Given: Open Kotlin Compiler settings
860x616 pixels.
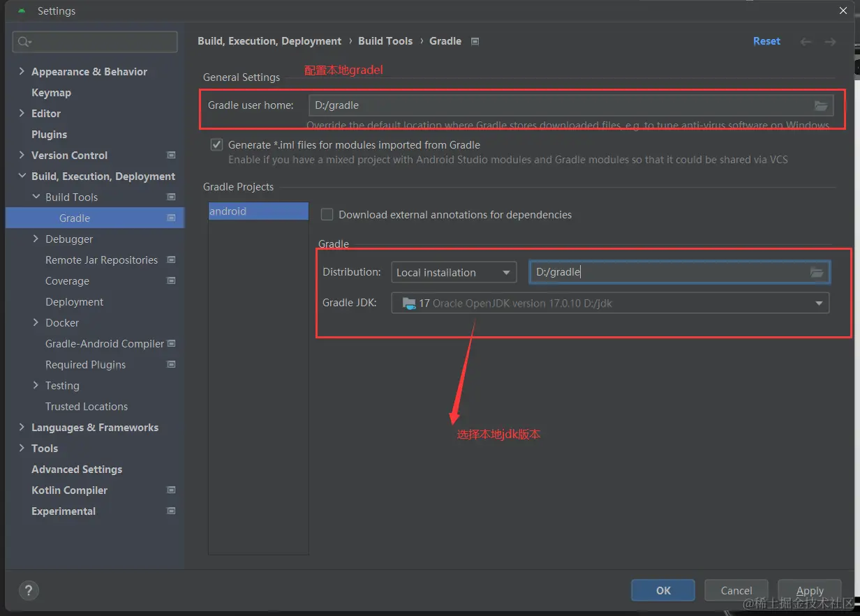Looking at the screenshot, I should coord(70,490).
